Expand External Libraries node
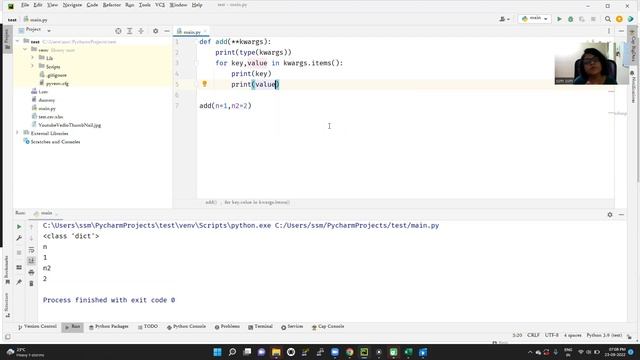This screenshot has height=360, width=640. (18, 133)
